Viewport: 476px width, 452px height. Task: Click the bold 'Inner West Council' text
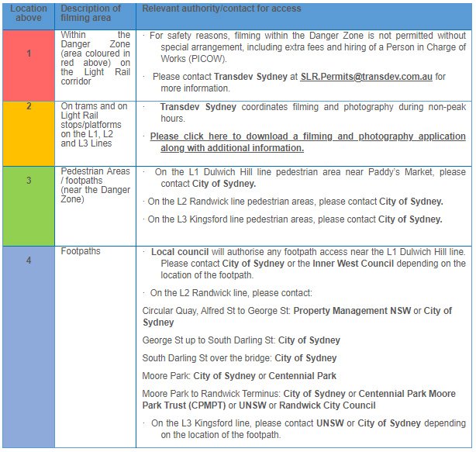pyautogui.click(x=353, y=264)
